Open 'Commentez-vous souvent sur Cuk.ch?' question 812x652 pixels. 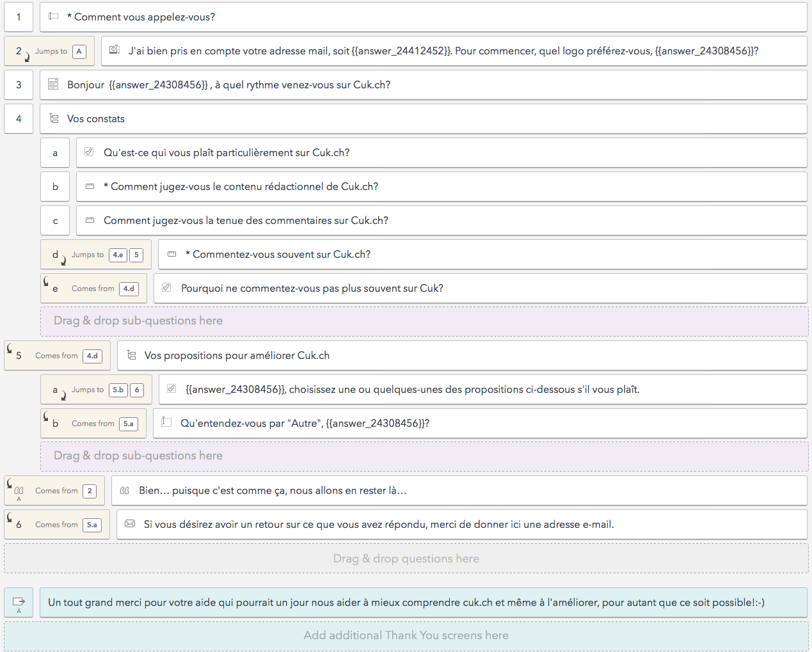(482, 254)
